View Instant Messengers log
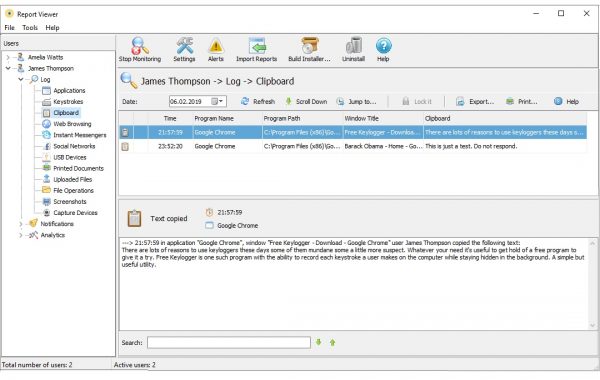 coord(80,135)
